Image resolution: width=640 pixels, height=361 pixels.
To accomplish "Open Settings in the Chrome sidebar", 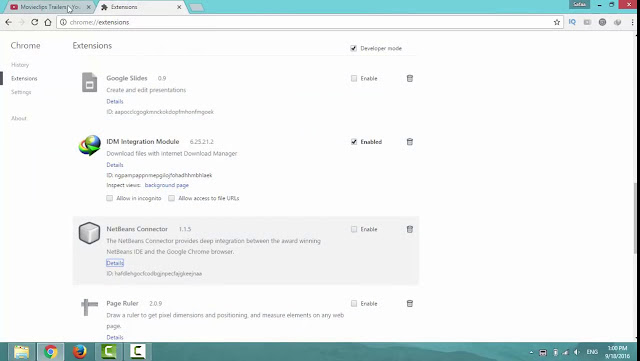I will [x=21, y=92].
